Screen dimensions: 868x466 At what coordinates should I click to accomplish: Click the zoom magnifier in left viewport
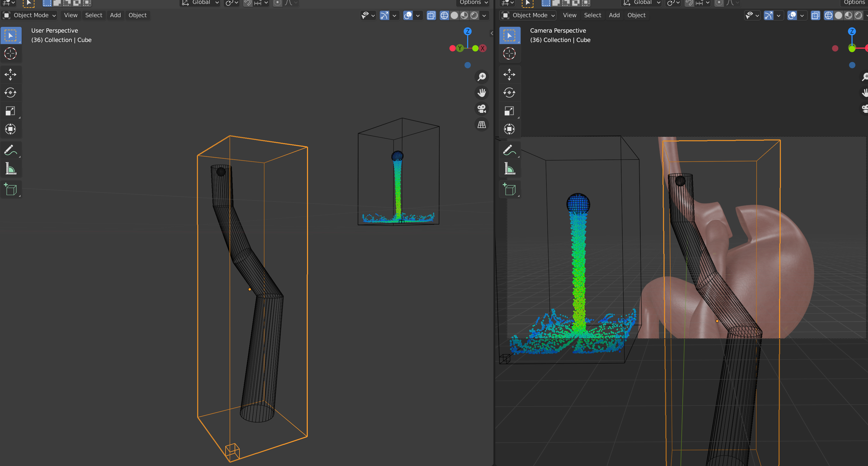pos(482,77)
